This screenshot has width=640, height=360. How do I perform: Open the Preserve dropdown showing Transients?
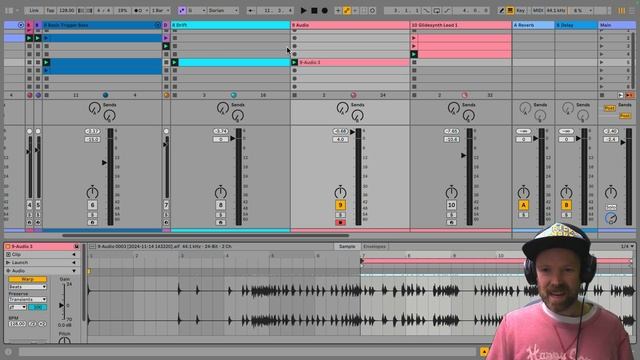(x=27, y=300)
